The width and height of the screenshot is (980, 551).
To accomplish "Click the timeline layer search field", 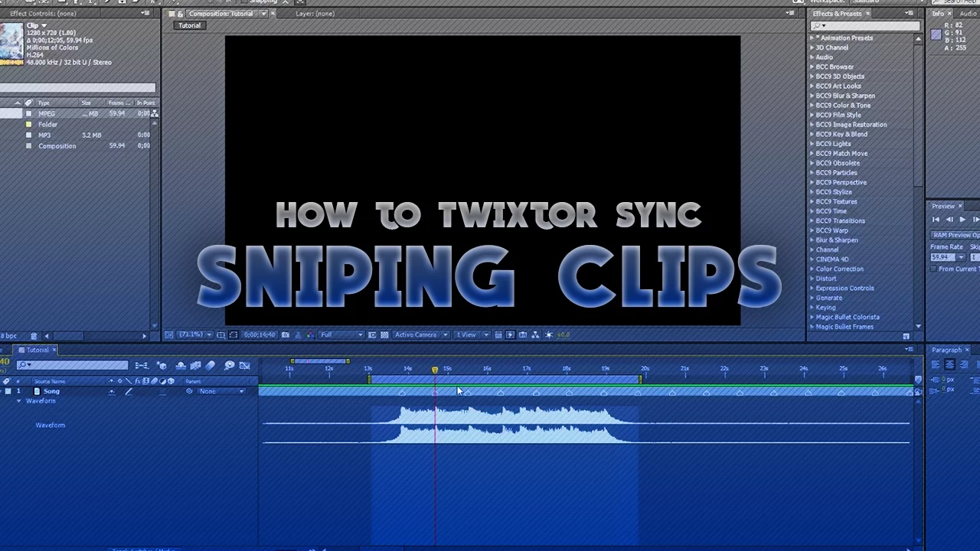I will 72,365.
